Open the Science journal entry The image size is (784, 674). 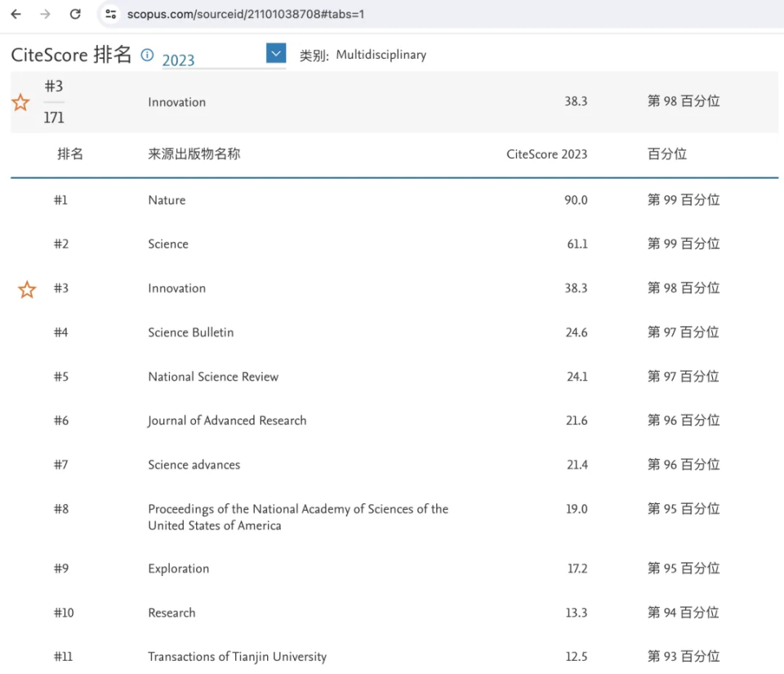click(168, 244)
